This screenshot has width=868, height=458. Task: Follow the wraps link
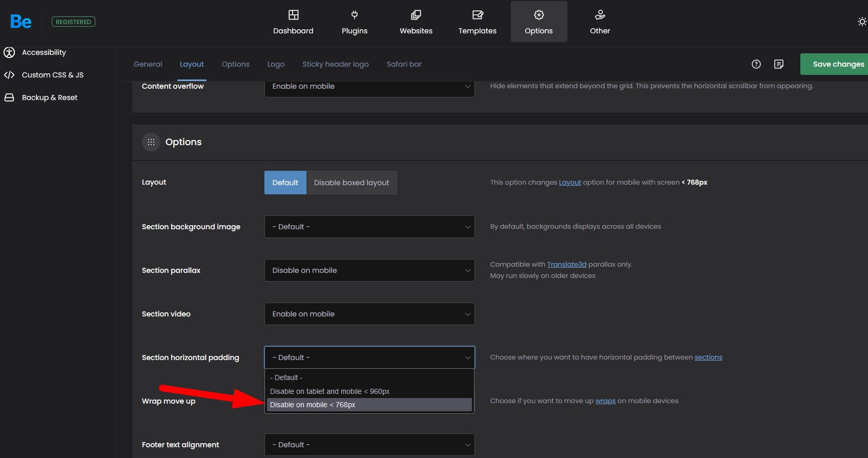tap(606, 401)
